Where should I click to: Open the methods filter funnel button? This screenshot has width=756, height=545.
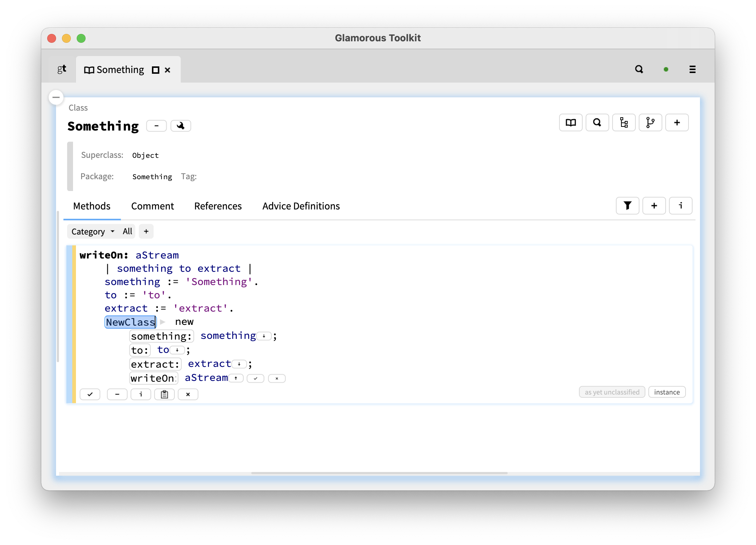tap(628, 206)
